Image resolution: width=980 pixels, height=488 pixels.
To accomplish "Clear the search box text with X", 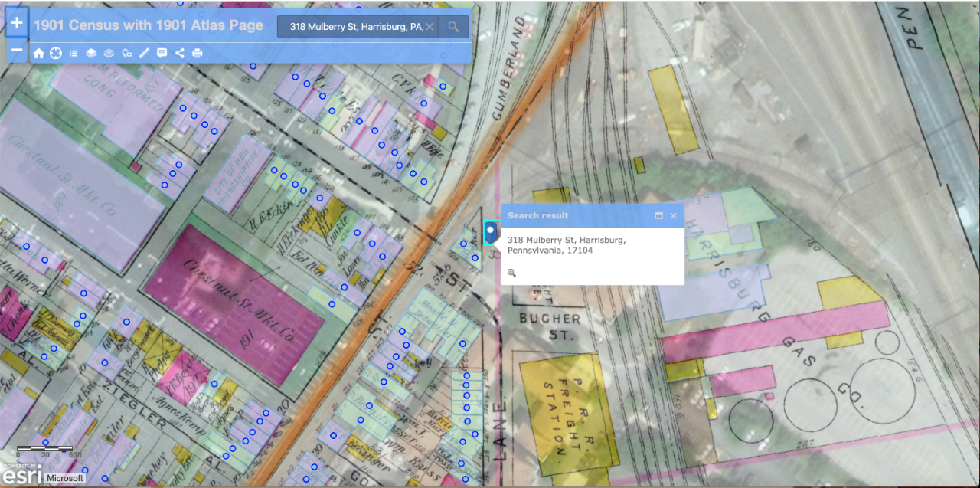I will tap(430, 27).
